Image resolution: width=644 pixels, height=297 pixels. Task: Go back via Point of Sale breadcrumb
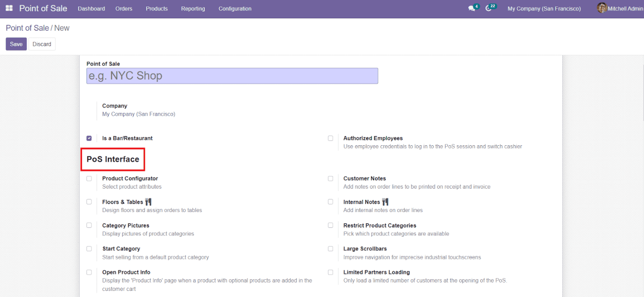27,28
